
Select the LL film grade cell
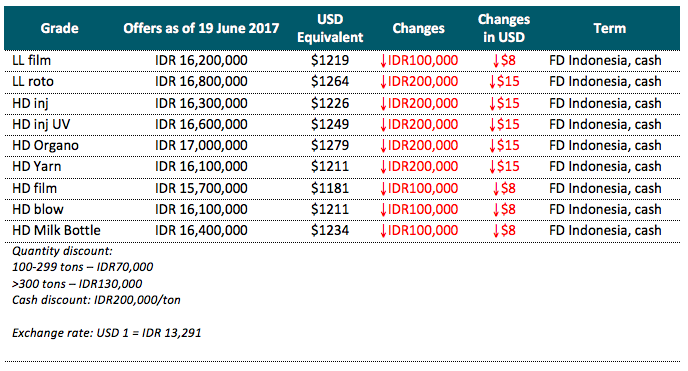tap(32, 61)
